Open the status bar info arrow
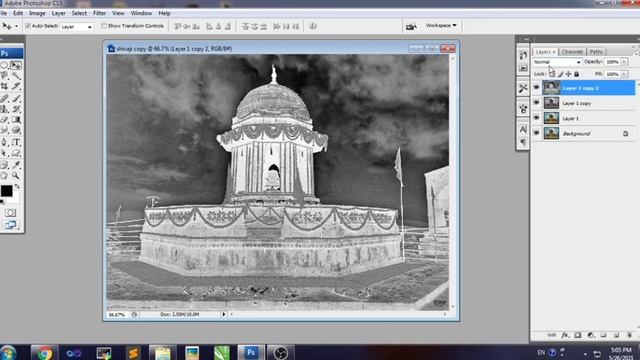The width and height of the screenshot is (640, 360). point(224,314)
